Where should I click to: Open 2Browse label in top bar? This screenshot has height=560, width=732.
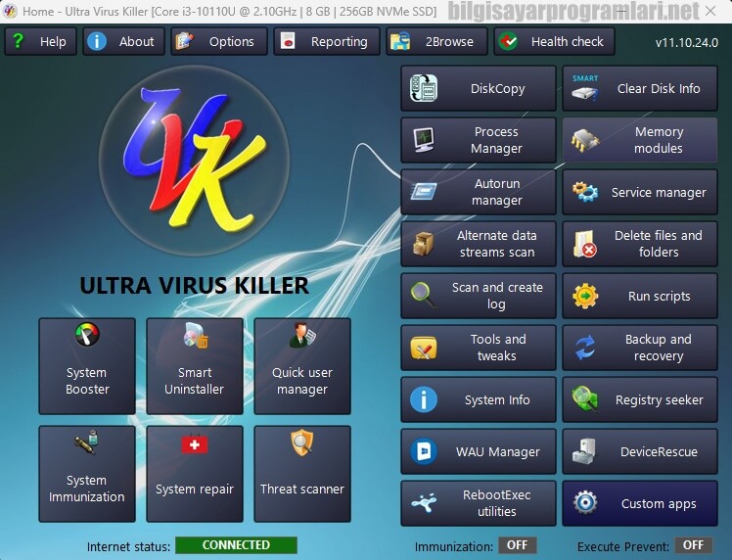point(449,41)
